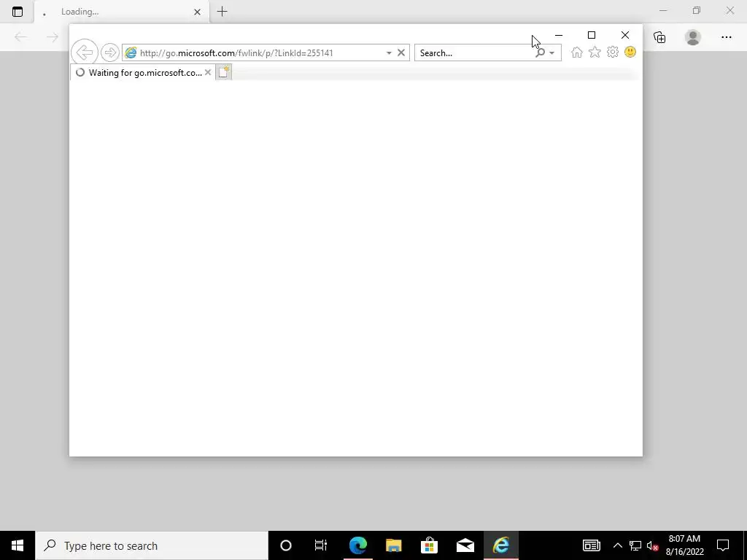Show hidden system tray icons

(618, 545)
